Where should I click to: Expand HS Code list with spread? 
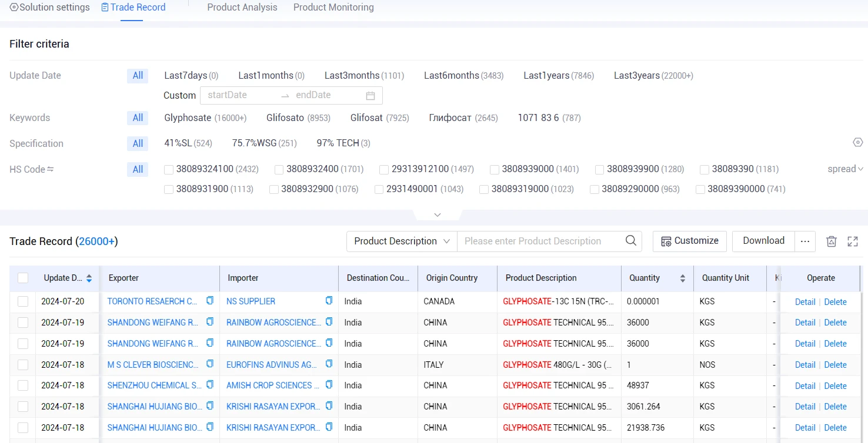tap(846, 169)
